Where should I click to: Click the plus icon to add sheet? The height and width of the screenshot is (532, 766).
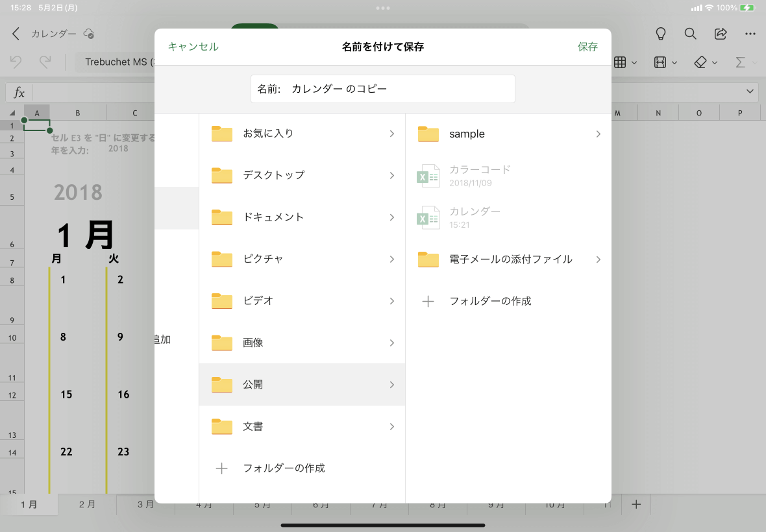coord(636,504)
